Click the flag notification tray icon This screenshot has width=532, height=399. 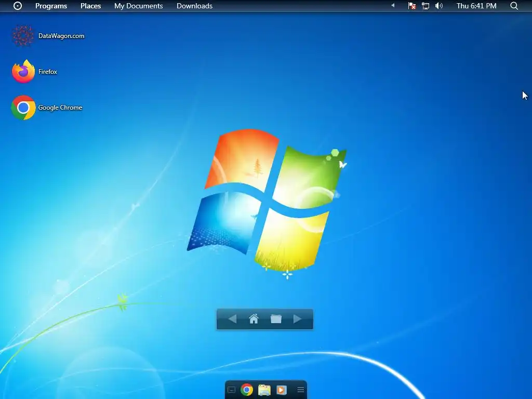[412, 6]
